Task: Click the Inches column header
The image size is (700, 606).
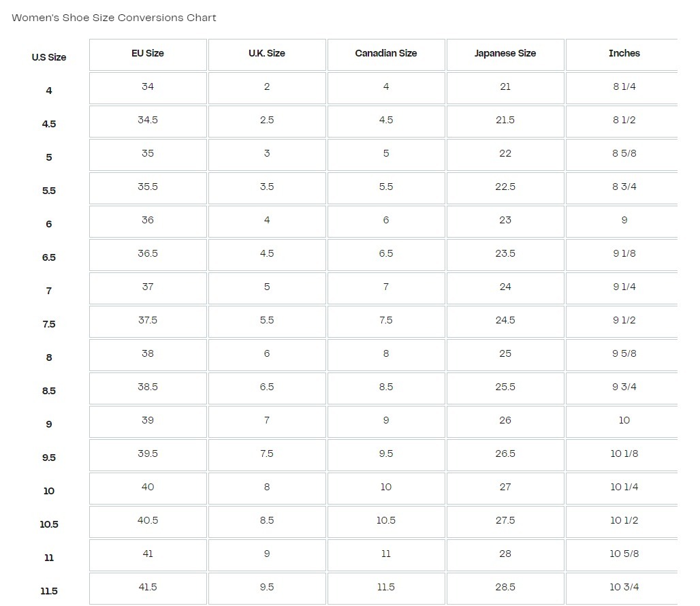Action: tap(624, 53)
